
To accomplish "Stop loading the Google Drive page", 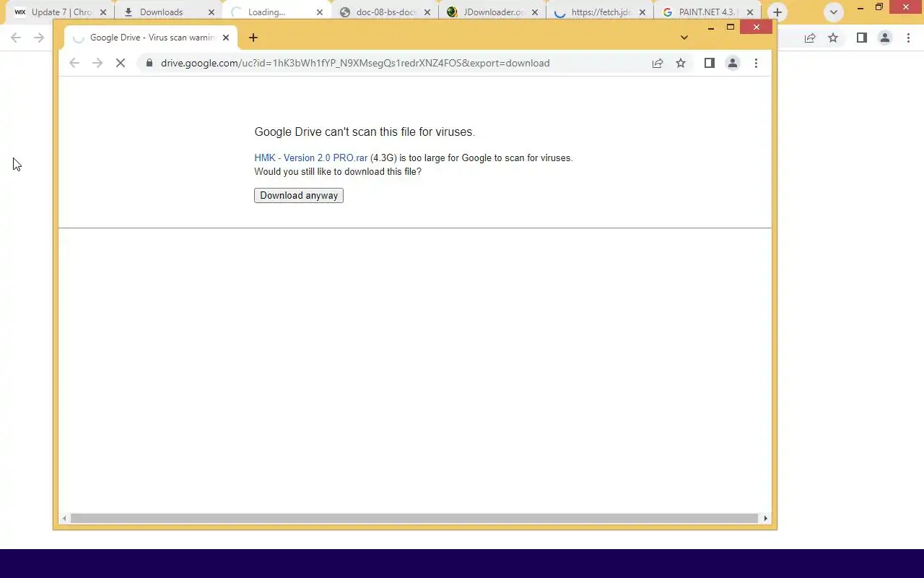I will pyautogui.click(x=121, y=63).
